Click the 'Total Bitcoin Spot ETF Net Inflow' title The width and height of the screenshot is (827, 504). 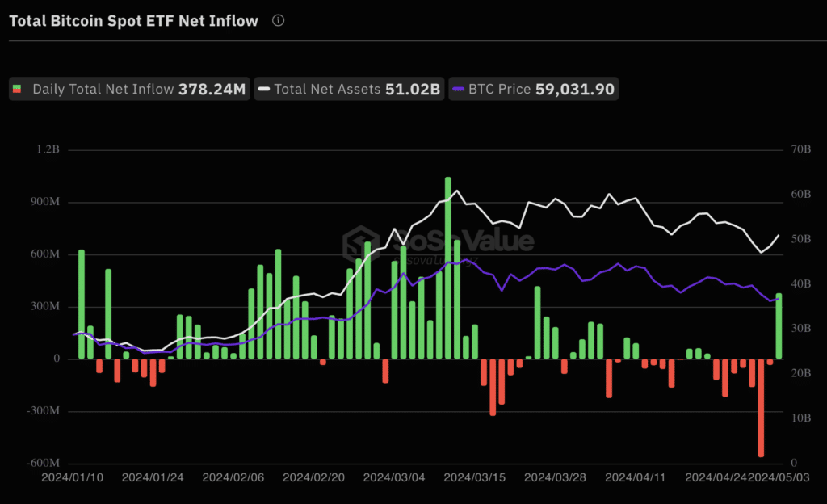pos(133,20)
